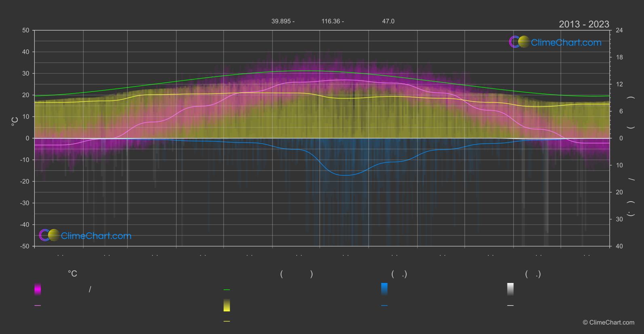Select the yellow line legend marker
Image resolution: width=644 pixels, height=334 pixels.
(227, 321)
